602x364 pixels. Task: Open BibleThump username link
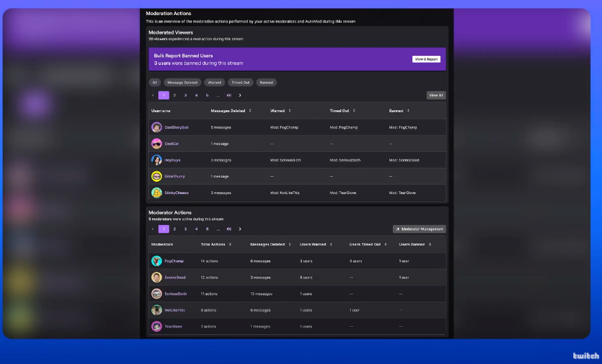click(x=175, y=176)
